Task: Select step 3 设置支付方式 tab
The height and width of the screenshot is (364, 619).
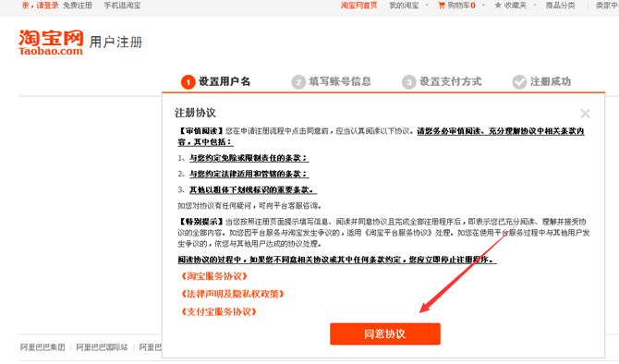Action: coord(442,81)
